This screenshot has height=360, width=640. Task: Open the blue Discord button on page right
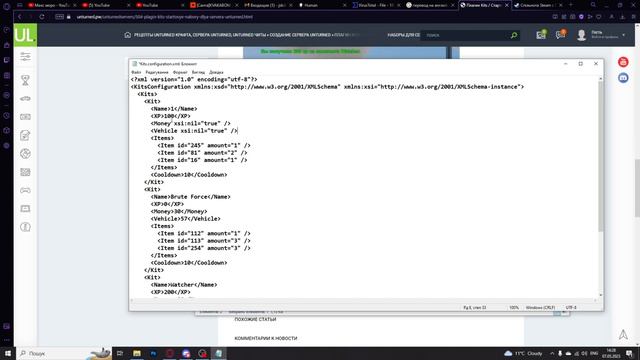tap(623, 78)
